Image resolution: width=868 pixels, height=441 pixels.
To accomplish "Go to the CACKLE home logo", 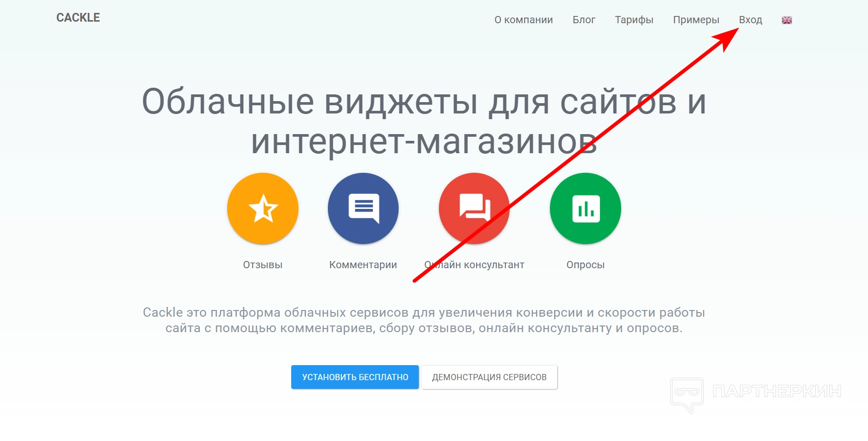I will 78,18.
